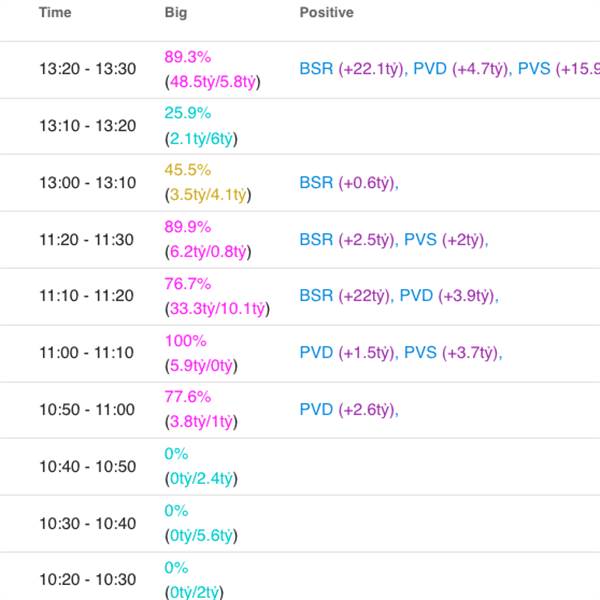The height and width of the screenshot is (600, 600).
Task: Click the 25.9% value in 13:10 row
Action: (188, 113)
